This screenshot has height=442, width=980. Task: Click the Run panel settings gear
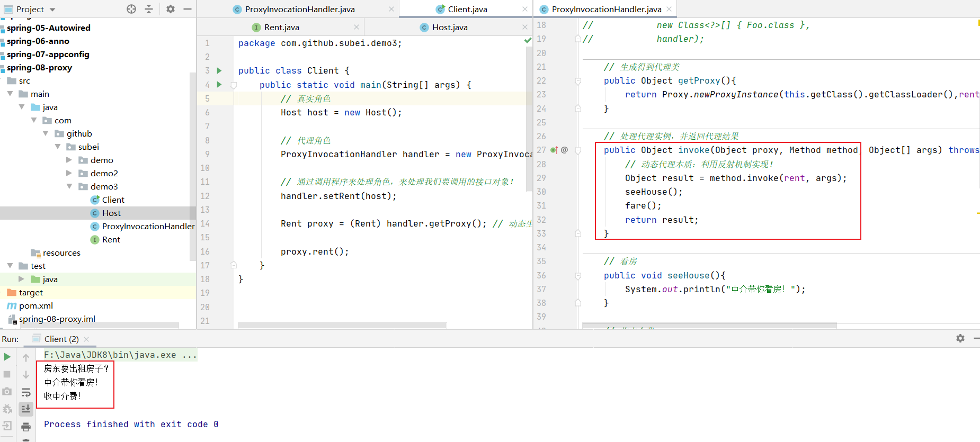(x=960, y=338)
